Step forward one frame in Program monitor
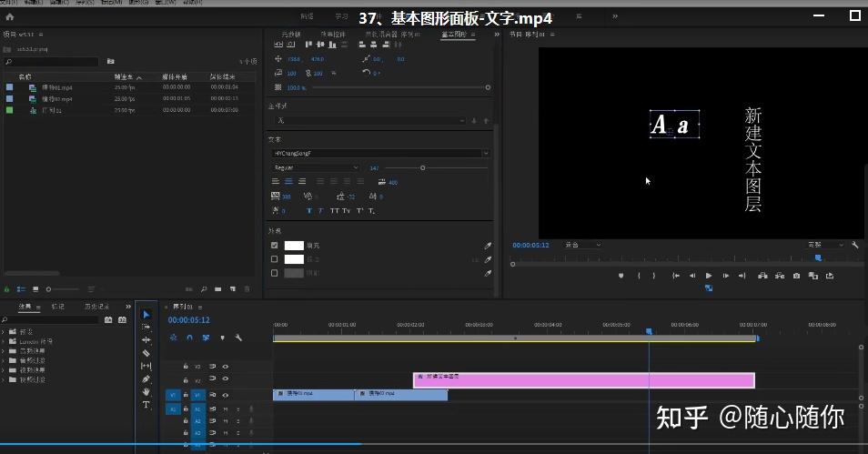 [x=726, y=275]
